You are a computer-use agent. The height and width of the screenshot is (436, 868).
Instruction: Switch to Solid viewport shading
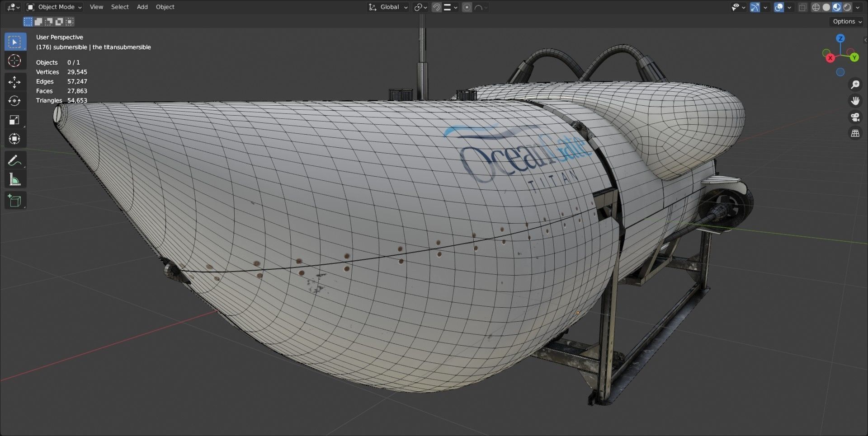click(x=826, y=7)
